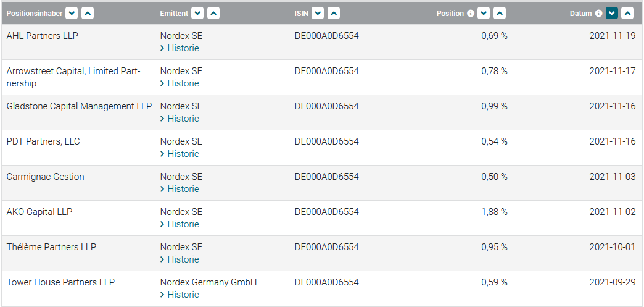Click the Thélème Partners LLP row name
This screenshot has width=644, height=307.
[51, 247]
